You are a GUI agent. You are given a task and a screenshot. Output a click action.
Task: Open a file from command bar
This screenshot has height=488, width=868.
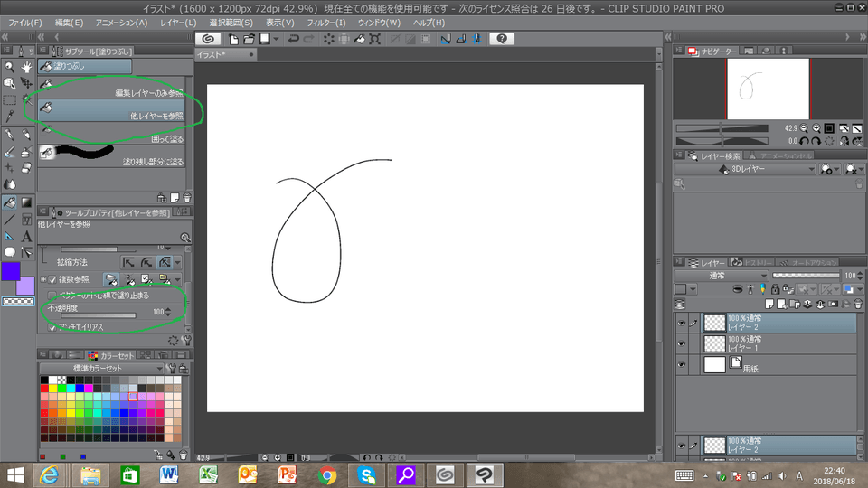click(x=250, y=39)
